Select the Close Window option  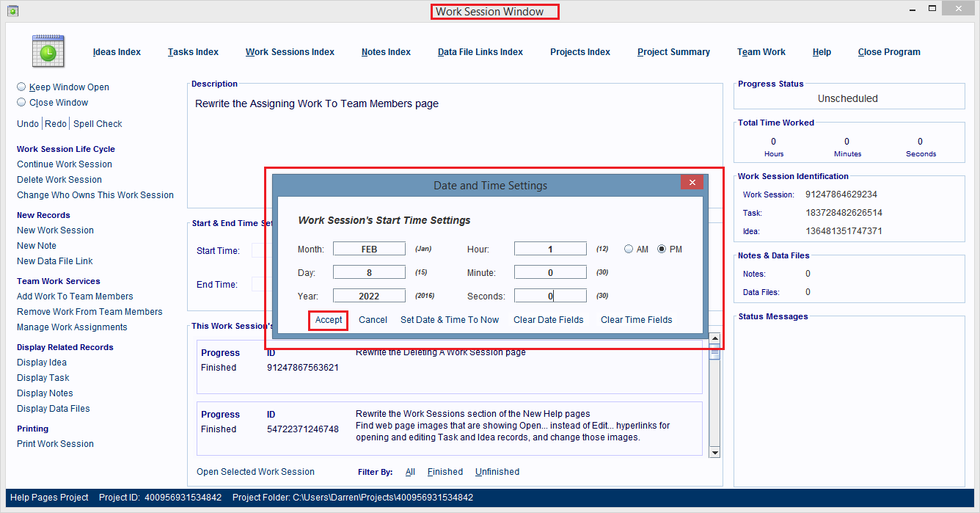coord(21,102)
